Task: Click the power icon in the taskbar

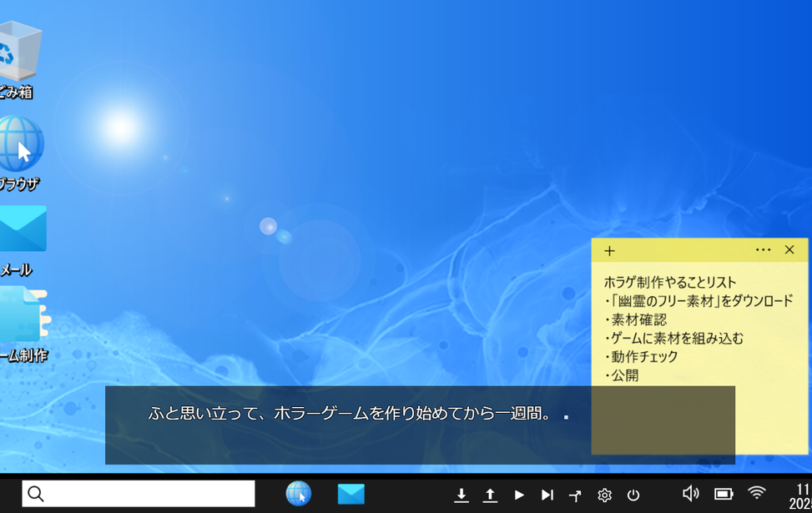Action: coord(633,495)
